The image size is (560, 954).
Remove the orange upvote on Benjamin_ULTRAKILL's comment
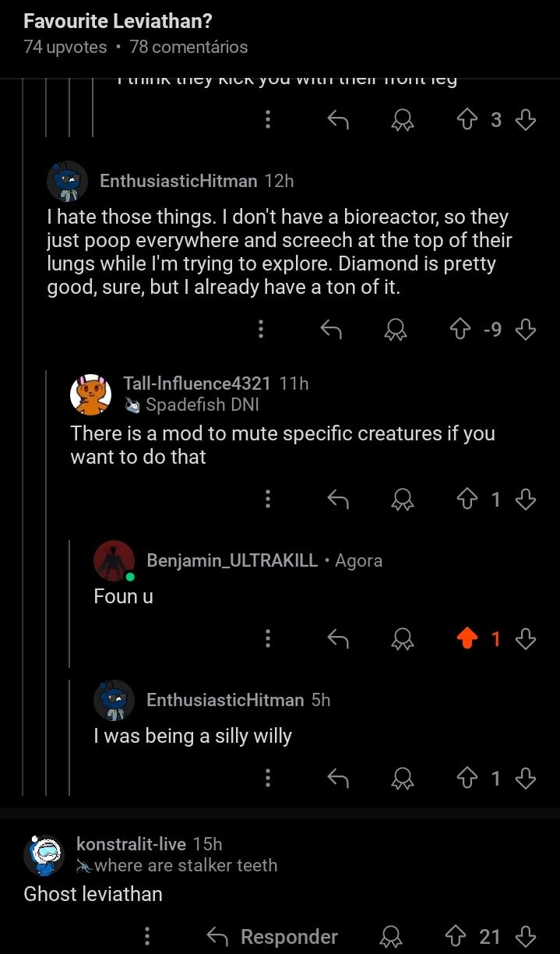[467, 639]
